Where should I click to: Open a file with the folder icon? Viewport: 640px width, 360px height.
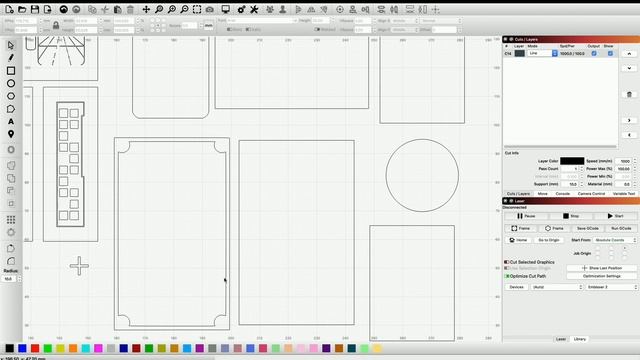(22, 9)
